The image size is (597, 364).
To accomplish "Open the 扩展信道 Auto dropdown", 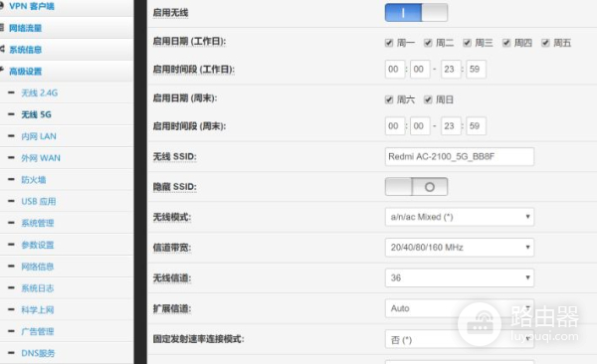I will click(460, 308).
